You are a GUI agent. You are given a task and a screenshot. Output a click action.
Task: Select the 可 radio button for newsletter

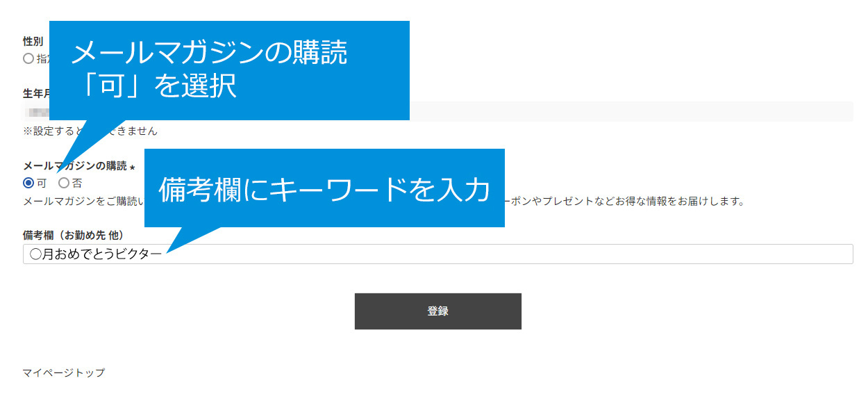pos(28,183)
